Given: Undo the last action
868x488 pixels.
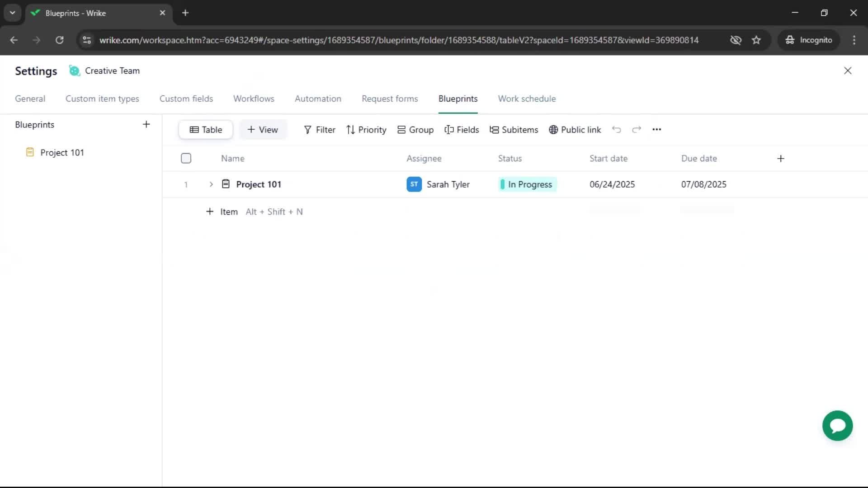Looking at the screenshot, I should click(x=617, y=130).
